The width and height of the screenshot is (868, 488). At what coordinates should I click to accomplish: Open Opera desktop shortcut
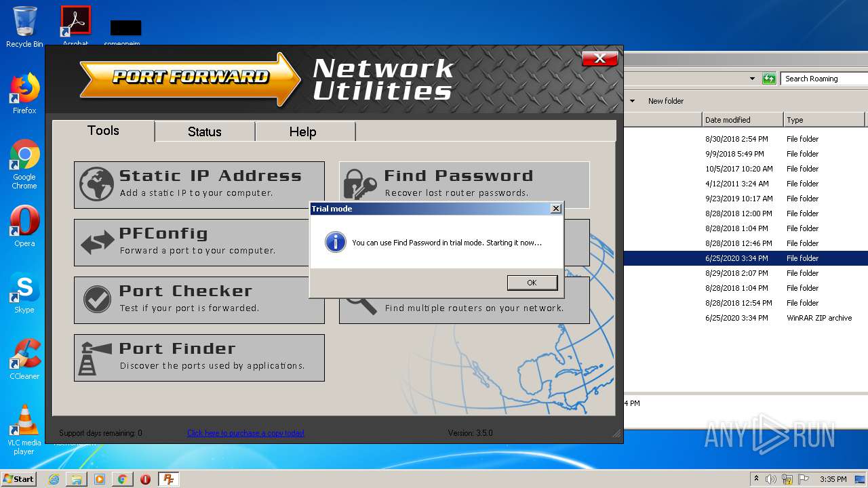click(x=24, y=226)
